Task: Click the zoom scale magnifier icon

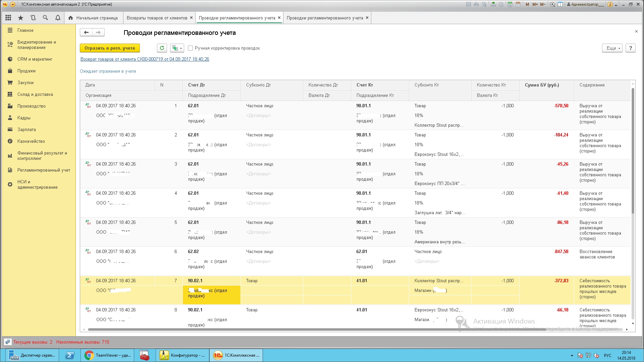Action: [x=552, y=4]
